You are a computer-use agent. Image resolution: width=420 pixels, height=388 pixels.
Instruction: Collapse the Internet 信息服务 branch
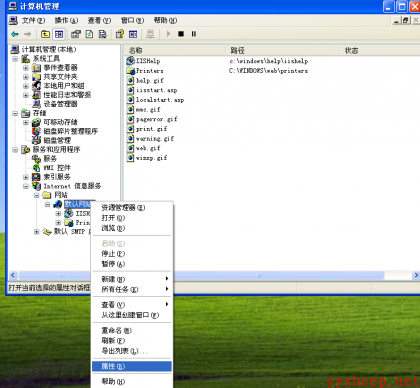pyautogui.click(x=26, y=186)
